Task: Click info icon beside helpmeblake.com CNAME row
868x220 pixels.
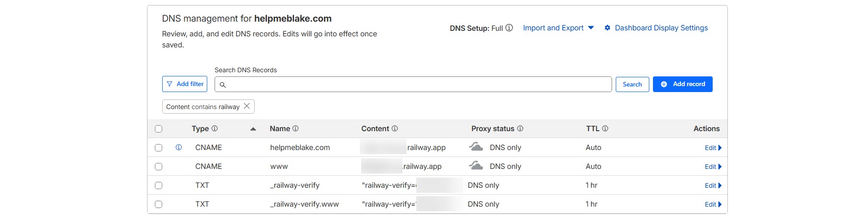Action: point(179,147)
